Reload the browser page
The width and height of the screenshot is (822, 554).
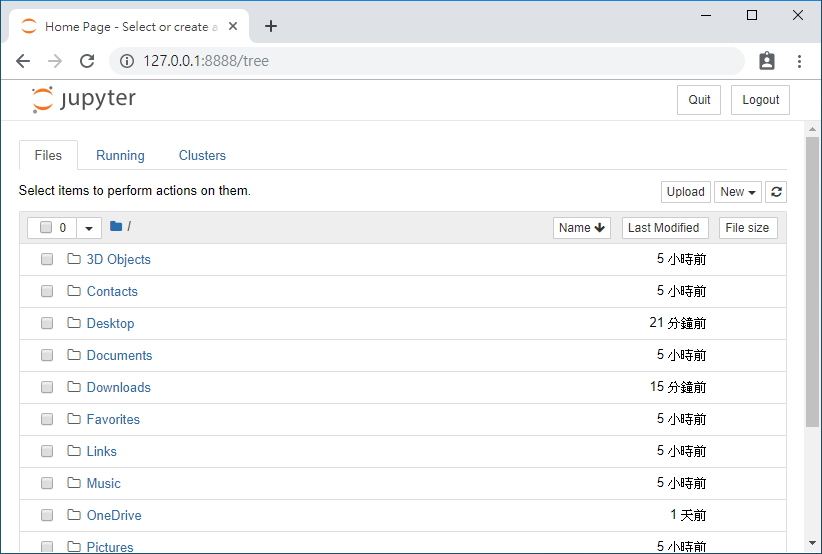[x=87, y=61]
